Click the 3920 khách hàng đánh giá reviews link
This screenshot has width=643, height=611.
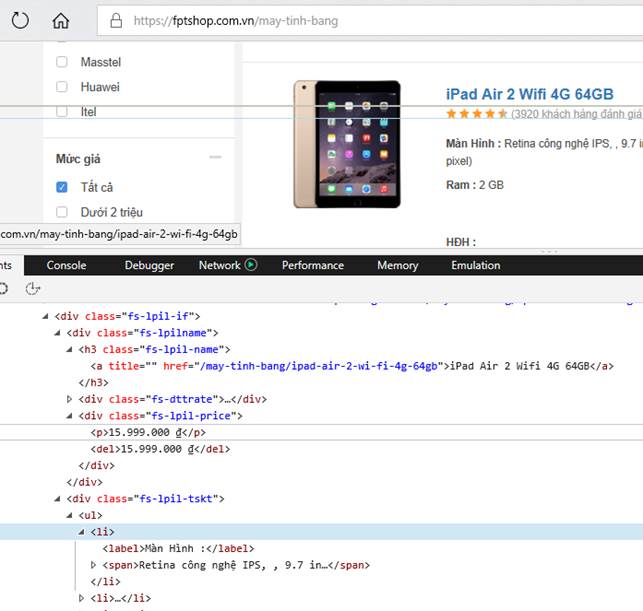point(576,114)
